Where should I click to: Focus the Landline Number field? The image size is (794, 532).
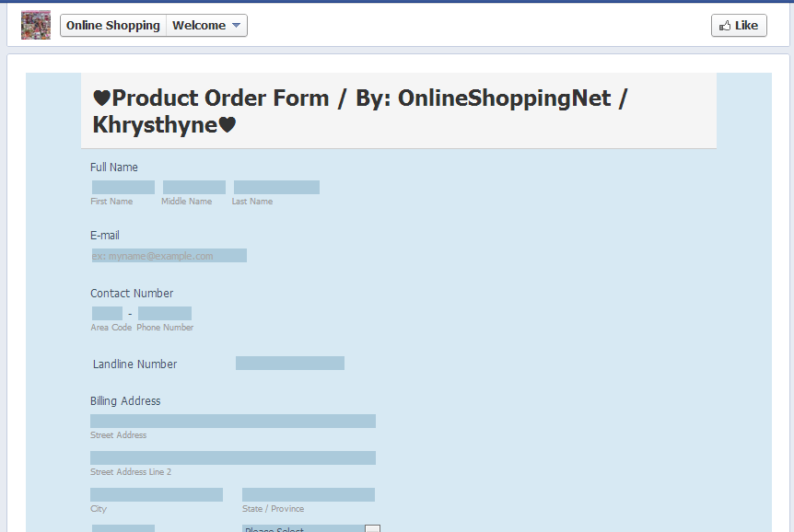pyautogui.click(x=289, y=364)
